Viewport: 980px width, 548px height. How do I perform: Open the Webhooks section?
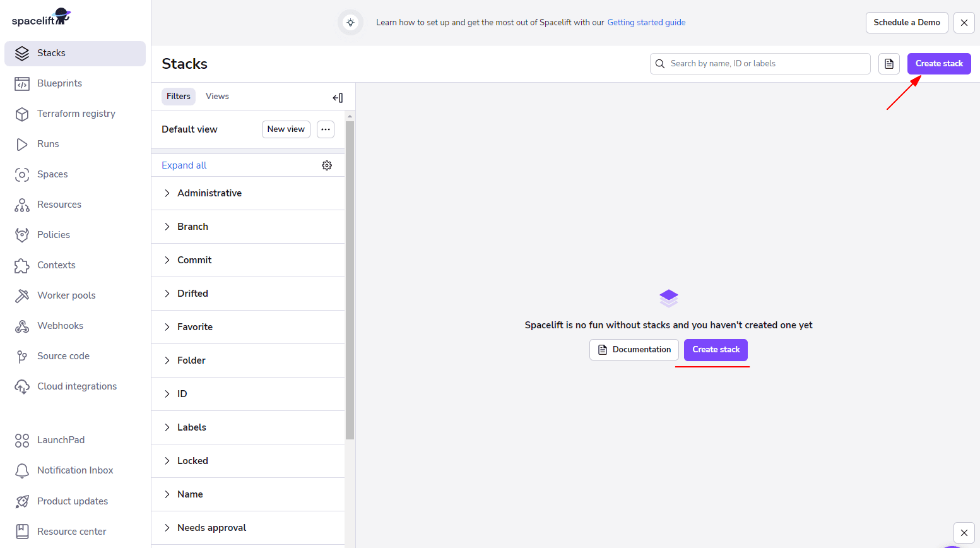[x=60, y=325]
